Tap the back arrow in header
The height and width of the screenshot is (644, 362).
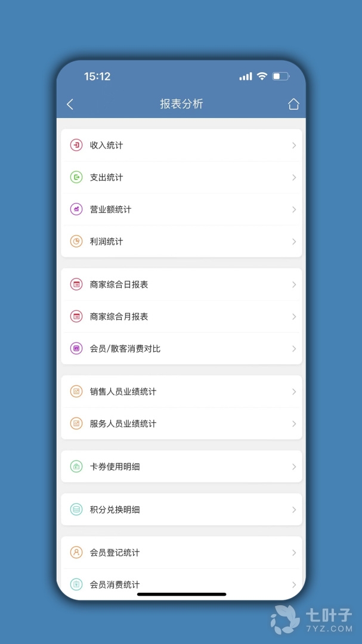[70, 104]
